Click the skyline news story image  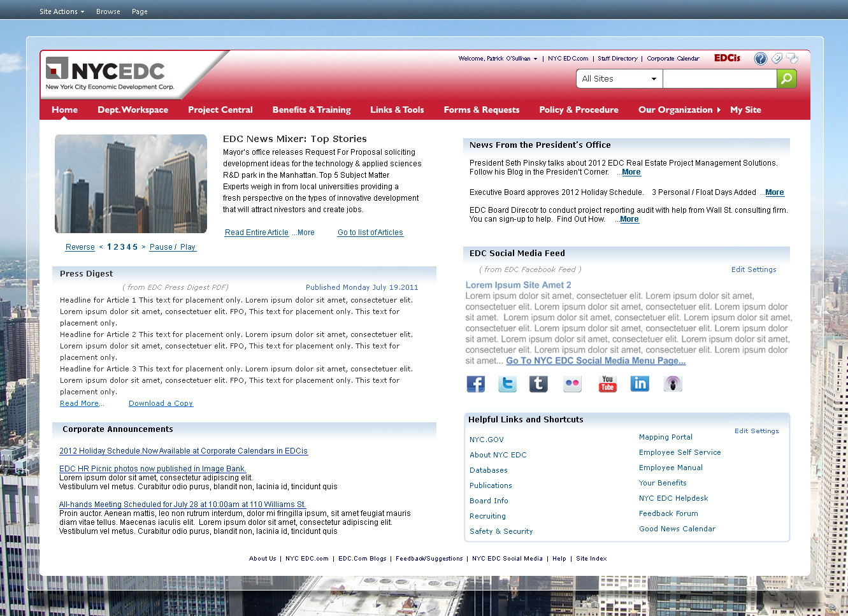click(131, 183)
